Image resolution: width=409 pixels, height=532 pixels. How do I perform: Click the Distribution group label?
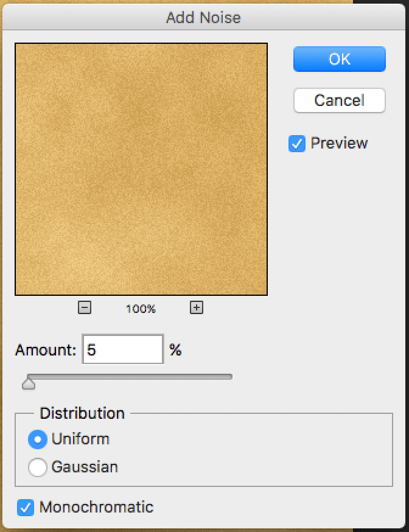(82, 413)
